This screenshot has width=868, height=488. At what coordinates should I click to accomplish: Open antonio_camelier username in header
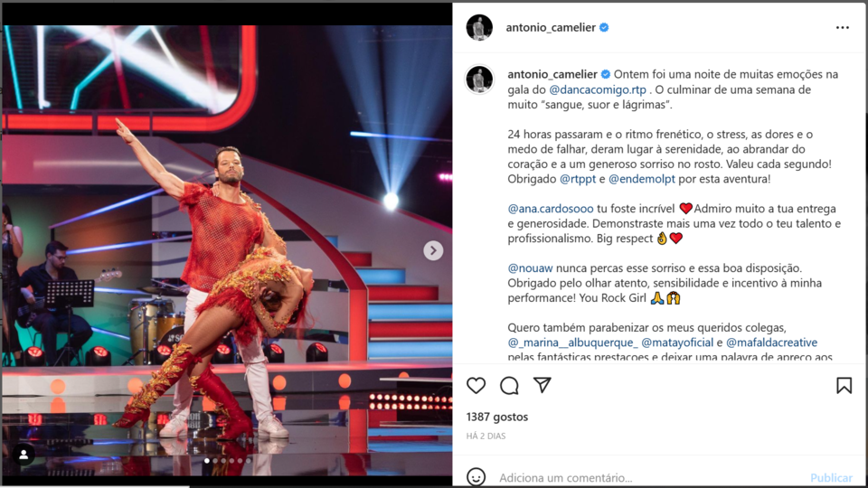[x=551, y=28]
